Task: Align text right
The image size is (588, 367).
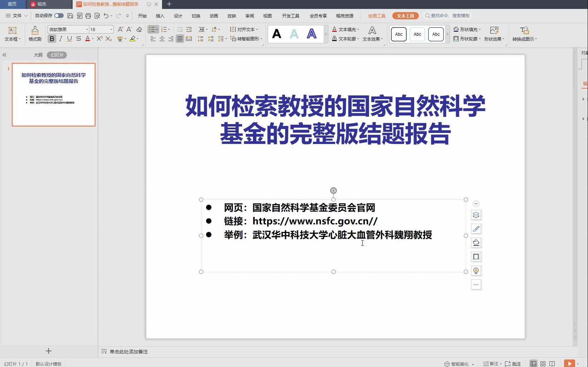Action: [171, 39]
